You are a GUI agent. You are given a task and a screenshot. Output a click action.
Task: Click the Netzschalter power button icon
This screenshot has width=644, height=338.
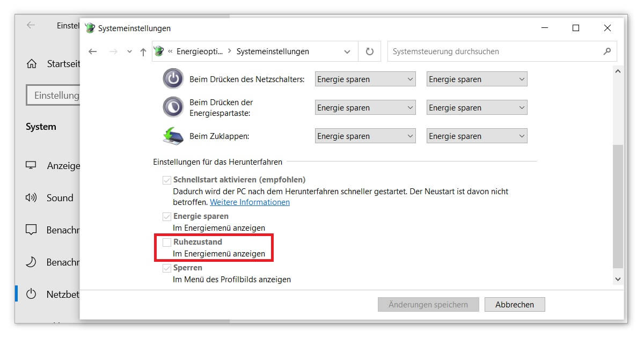(x=173, y=79)
